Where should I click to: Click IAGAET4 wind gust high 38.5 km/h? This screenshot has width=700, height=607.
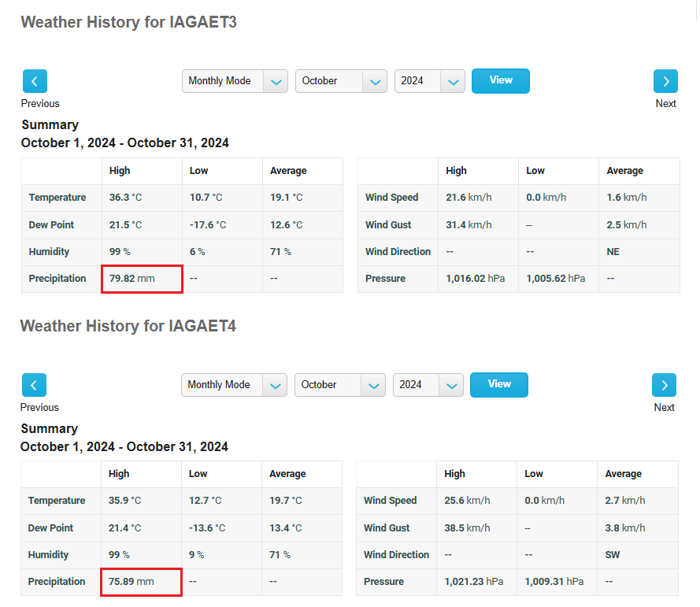[x=467, y=528]
